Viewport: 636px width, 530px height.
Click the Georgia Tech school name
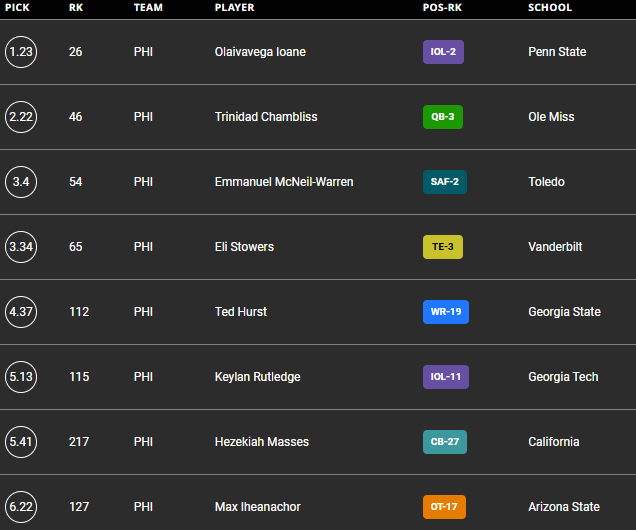tap(563, 377)
